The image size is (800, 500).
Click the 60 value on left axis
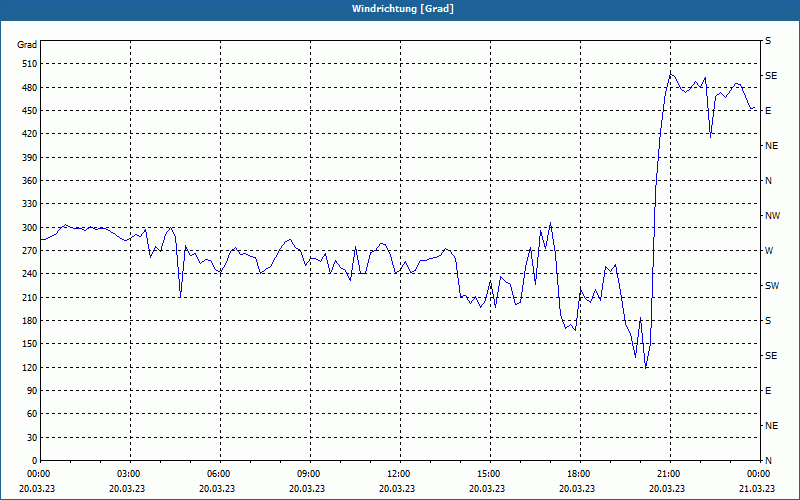(x=32, y=414)
